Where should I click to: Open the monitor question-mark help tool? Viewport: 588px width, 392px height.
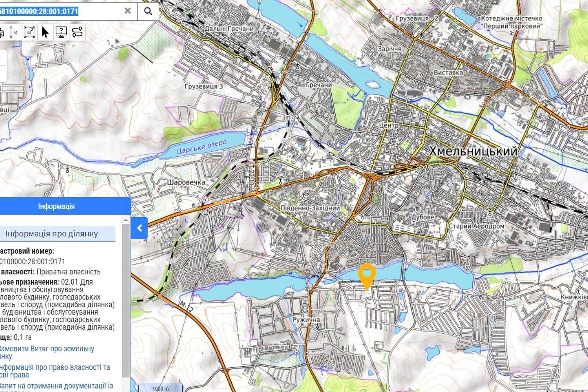pyautogui.click(x=61, y=32)
